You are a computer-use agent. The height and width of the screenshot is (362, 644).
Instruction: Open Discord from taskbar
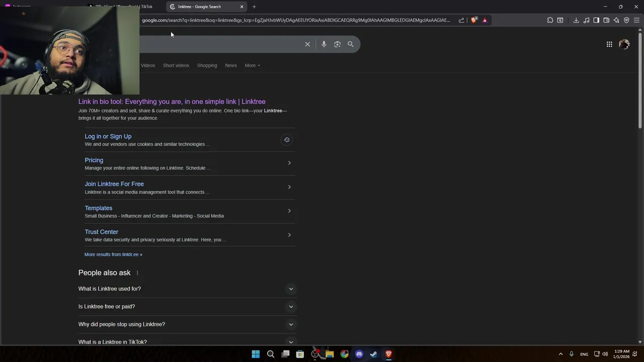coord(359,354)
